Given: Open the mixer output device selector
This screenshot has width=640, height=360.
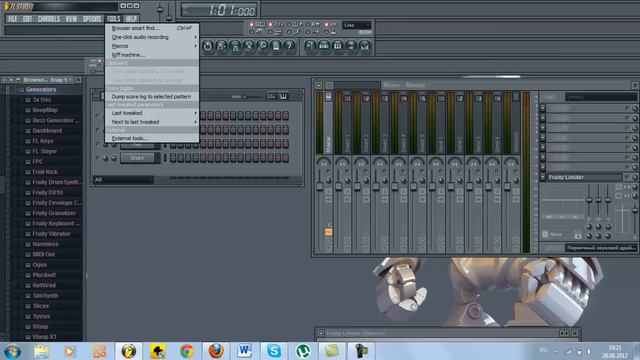Looking at the screenshot, I should point(601,248).
